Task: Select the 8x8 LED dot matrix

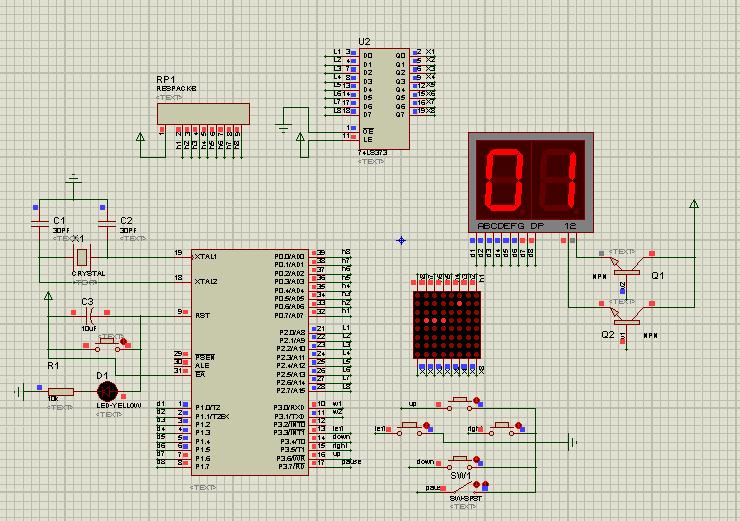Action: (x=446, y=325)
